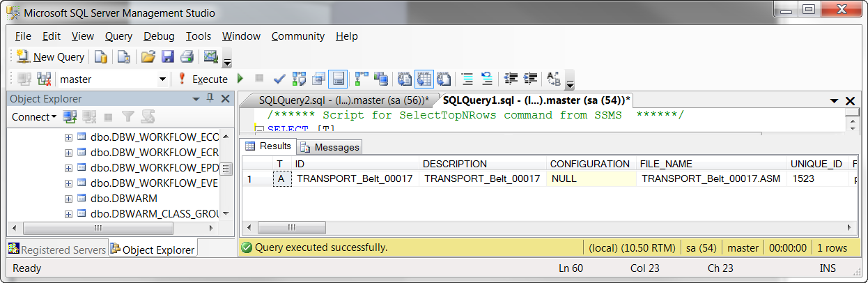Toggle Auto Hide pin on Object Explorer
This screenshot has width=868, height=283.
(210, 99)
